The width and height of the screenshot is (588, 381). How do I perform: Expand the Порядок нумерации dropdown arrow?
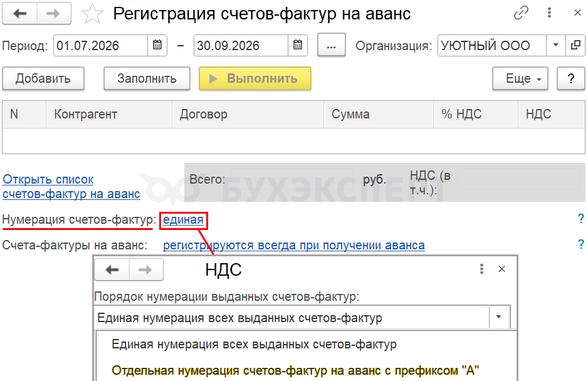tap(499, 317)
